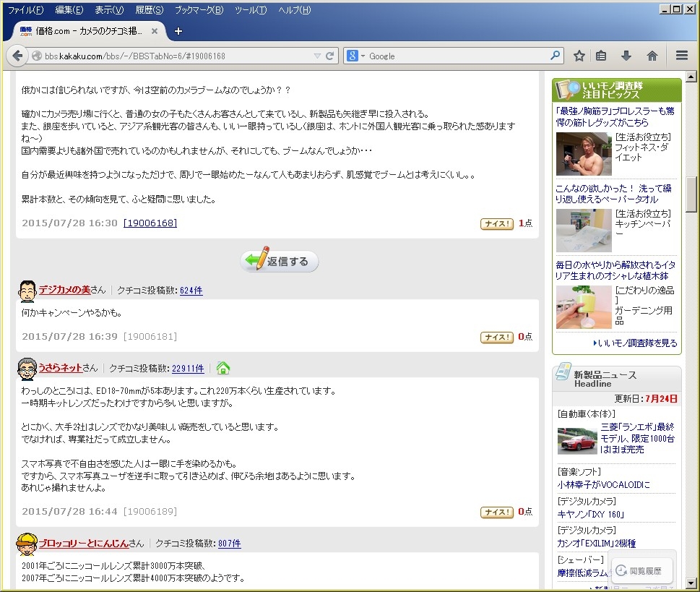
Task: Click the いいモノ調査隊 注目トピックス header
Action: [616, 90]
